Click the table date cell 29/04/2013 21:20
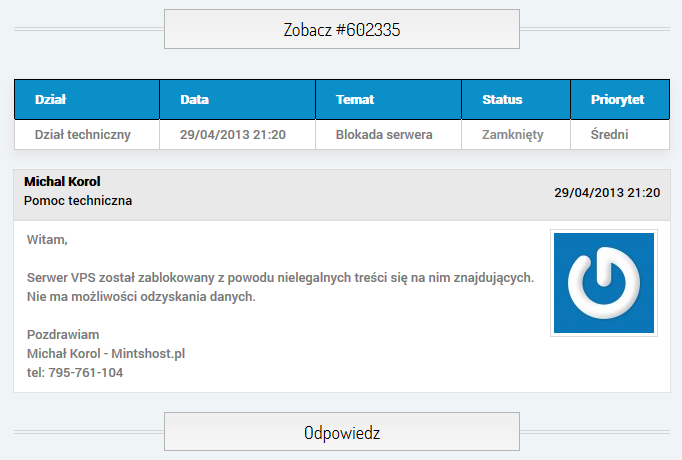 [237, 135]
